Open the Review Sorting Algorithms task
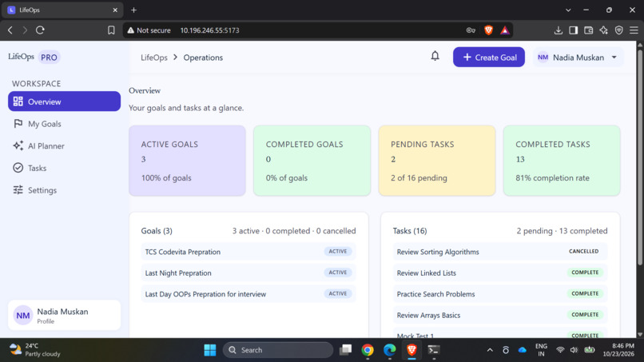Image resolution: width=644 pixels, height=362 pixels. click(500, 252)
